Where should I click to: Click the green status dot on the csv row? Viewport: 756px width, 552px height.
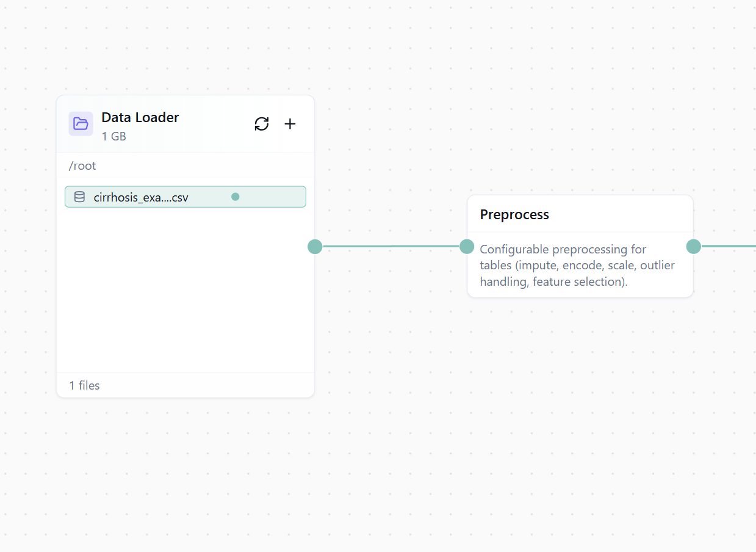coord(236,197)
